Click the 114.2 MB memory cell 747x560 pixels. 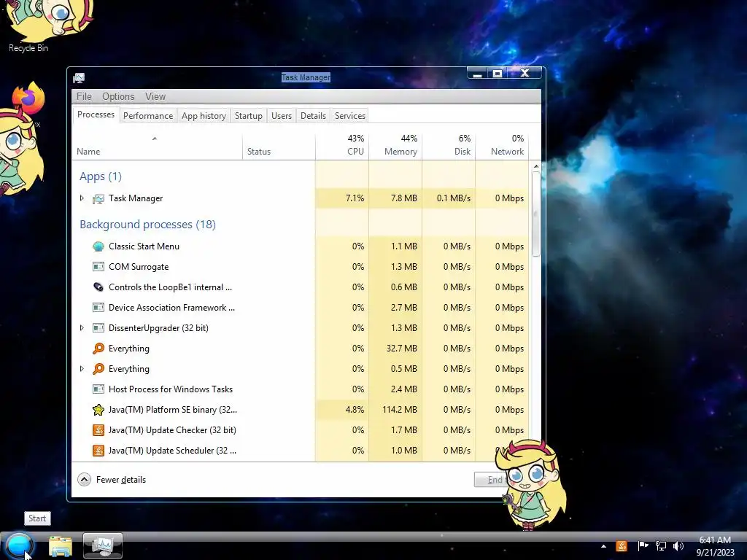click(x=395, y=410)
